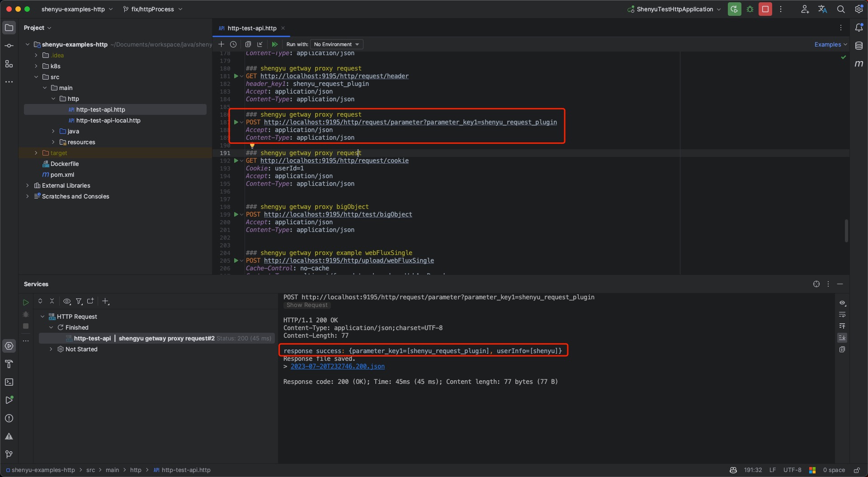Open the Git tool window
This screenshot has width=868, height=477.
point(9,454)
